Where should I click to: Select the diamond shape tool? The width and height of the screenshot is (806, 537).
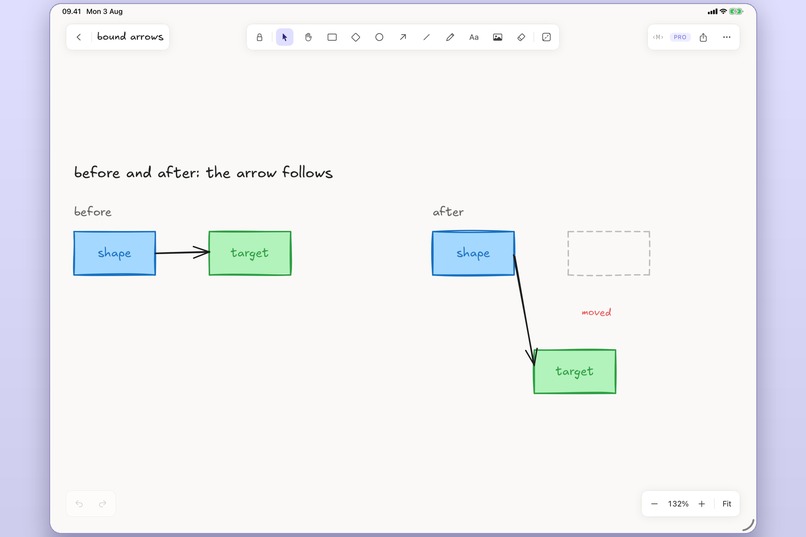pos(356,37)
